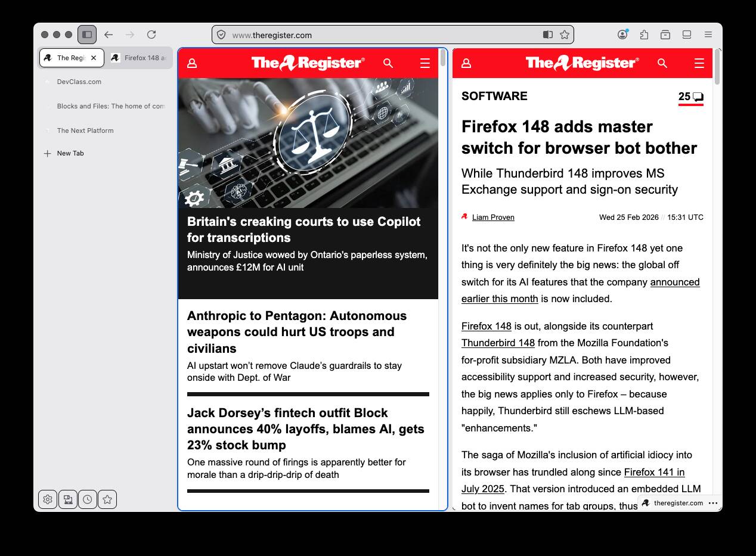Open the Liam Proven author link
Screen dimensions: 756x556
click(493, 218)
